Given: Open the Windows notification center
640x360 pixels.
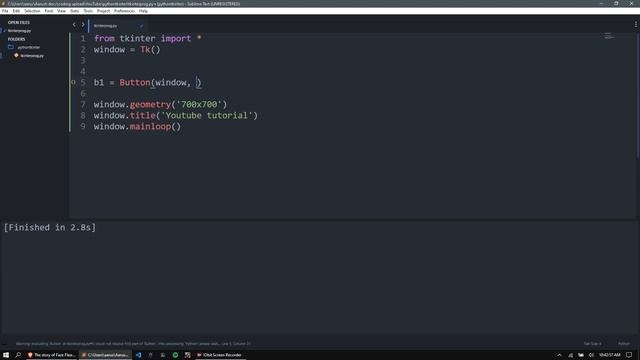Looking at the screenshot, I should (x=629, y=355).
